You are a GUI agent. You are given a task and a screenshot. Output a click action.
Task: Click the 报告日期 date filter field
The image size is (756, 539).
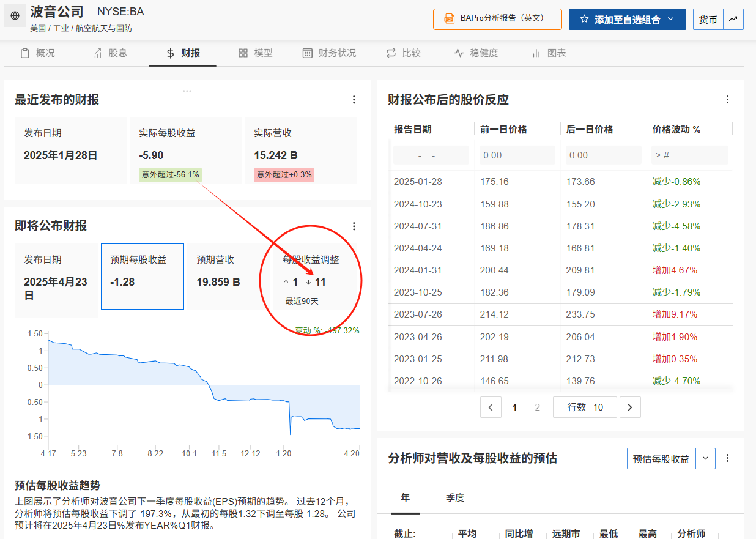tap(431, 155)
